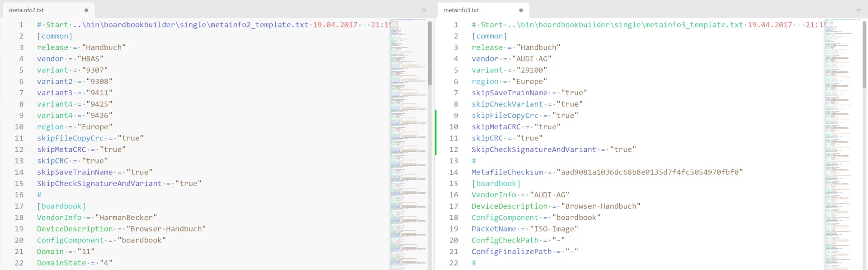
Task: Click [common] header in metainfo2
Action: point(55,36)
